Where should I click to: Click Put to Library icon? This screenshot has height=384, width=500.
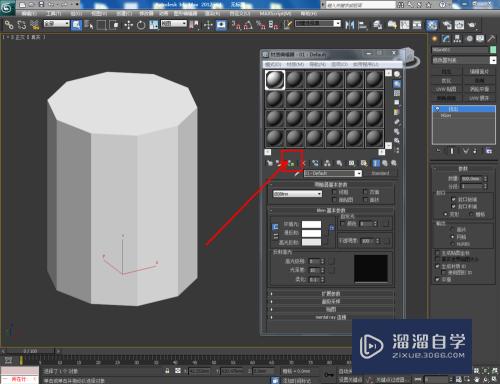point(339,163)
